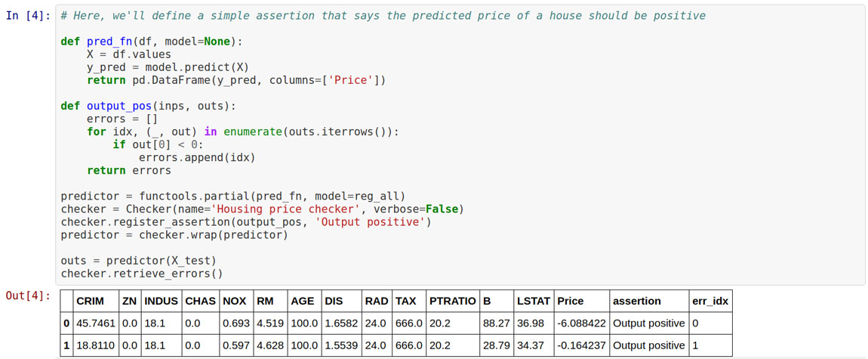868x359 pixels.
Task: Click the NOX column header
Action: tap(235, 301)
